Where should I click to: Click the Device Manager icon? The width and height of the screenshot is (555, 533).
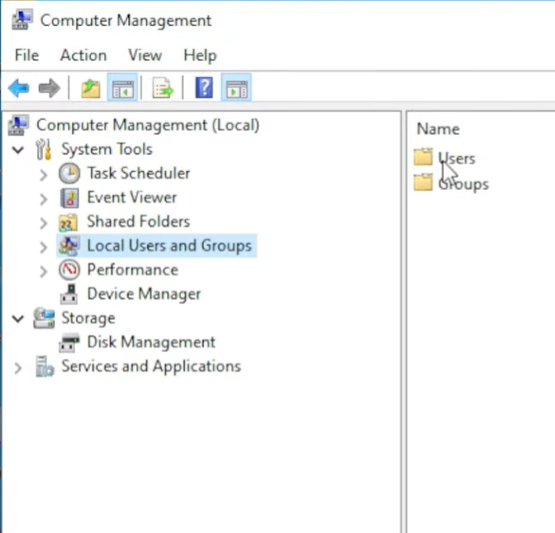coord(69,294)
